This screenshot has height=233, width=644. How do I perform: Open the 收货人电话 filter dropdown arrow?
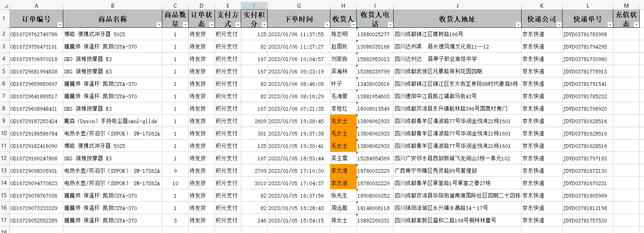(390, 24)
